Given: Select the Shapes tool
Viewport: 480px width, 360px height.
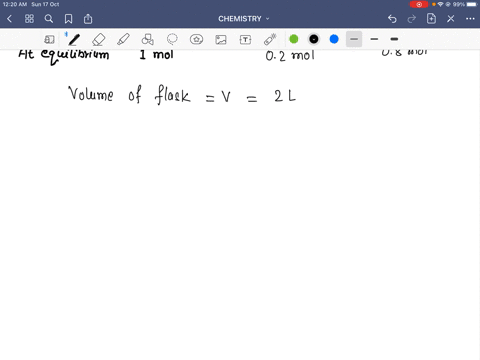Looking at the screenshot, I should (147, 39).
